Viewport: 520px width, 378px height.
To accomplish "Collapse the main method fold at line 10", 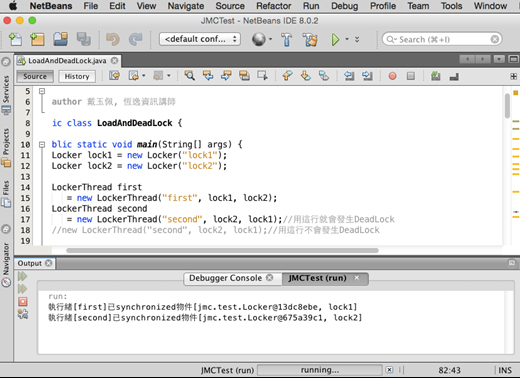I will [42, 144].
